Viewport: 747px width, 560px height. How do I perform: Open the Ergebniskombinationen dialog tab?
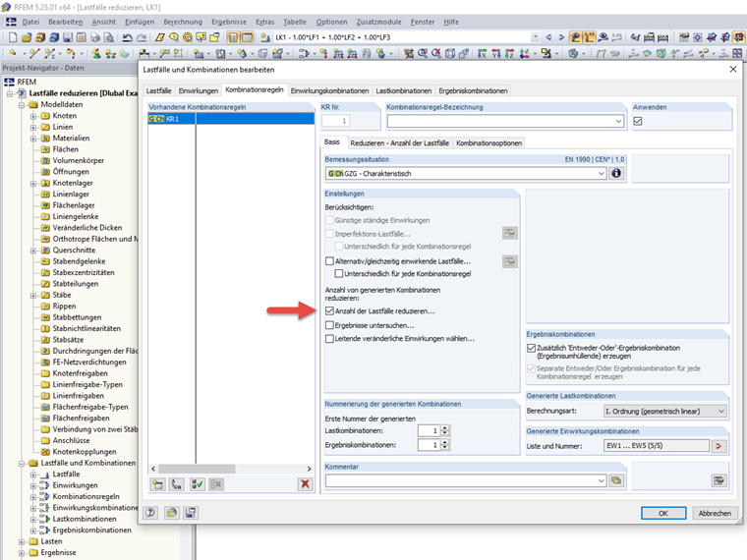pos(473,91)
